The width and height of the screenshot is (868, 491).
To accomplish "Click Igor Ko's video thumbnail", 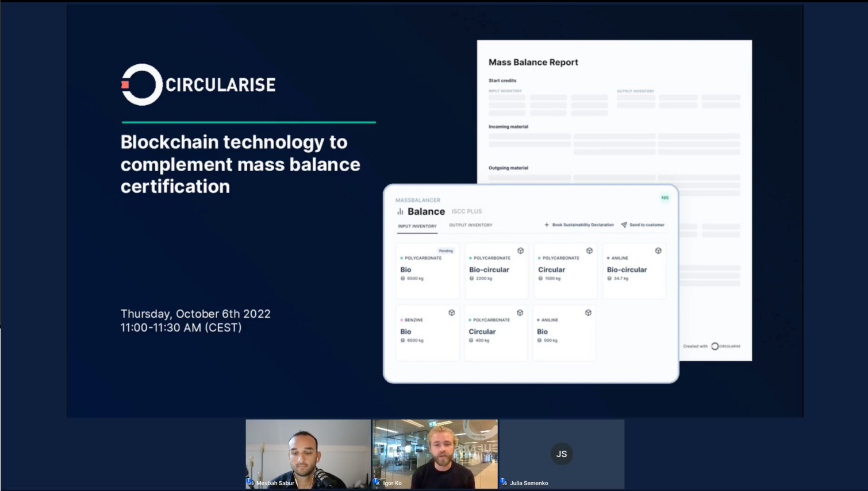I will [x=435, y=454].
